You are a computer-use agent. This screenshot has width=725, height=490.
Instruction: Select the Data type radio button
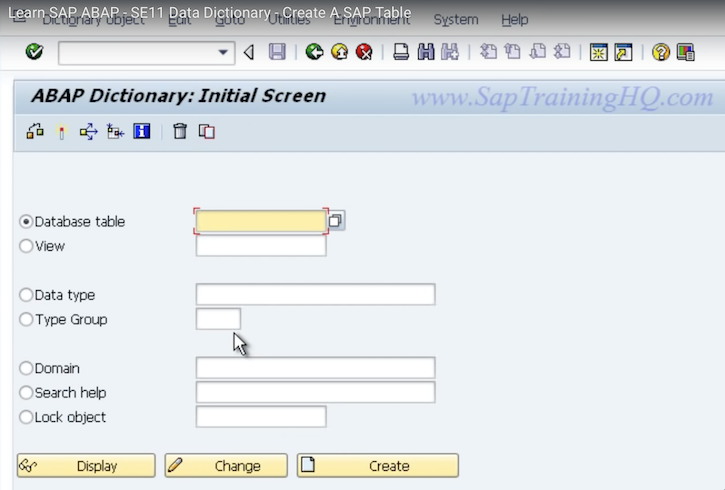(x=26, y=295)
